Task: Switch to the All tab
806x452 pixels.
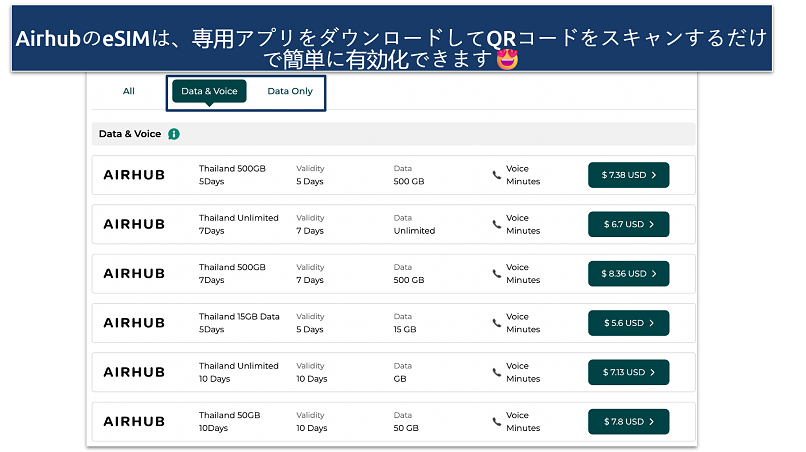Action: (129, 91)
